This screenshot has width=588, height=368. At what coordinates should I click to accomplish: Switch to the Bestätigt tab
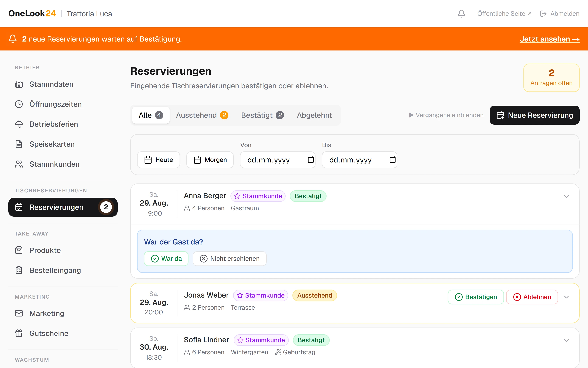tap(262, 115)
